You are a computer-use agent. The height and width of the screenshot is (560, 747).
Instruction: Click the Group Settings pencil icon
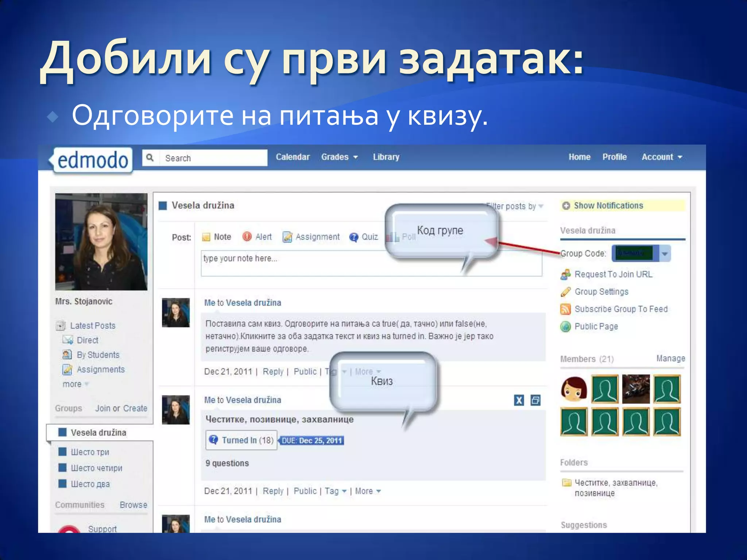[x=566, y=292]
